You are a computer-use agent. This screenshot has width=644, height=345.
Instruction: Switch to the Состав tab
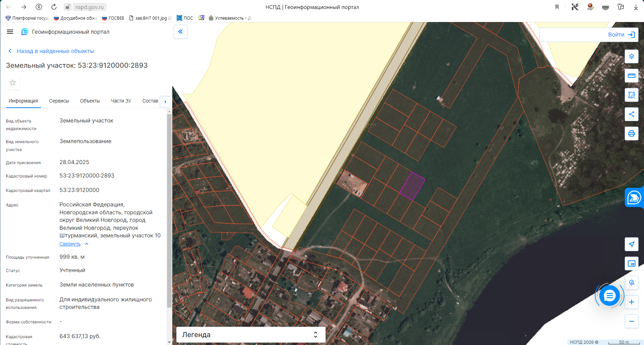point(150,101)
